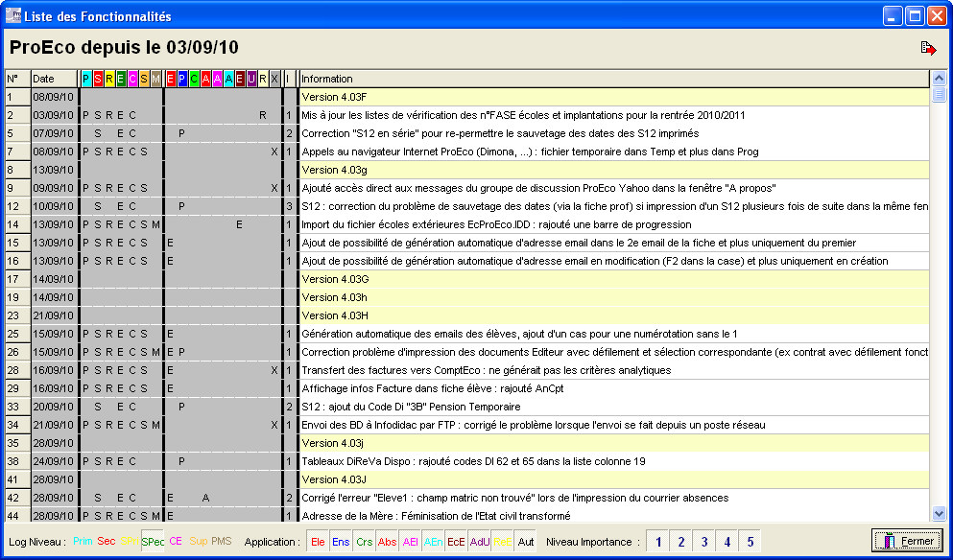Click the tan M column header
The height and width of the screenshot is (560, 953).
[156, 79]
